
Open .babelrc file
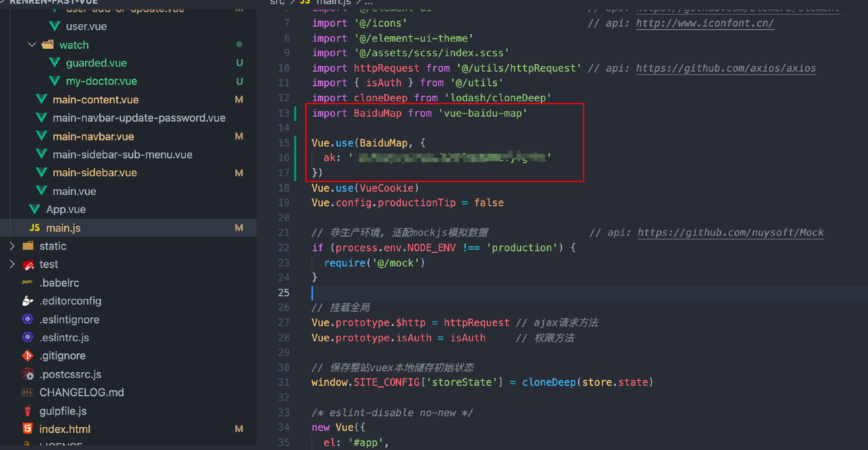[59, 282]
